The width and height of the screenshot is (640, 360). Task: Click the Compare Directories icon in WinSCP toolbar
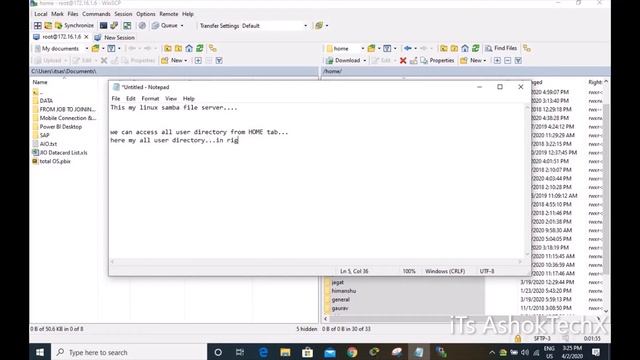point(48,25)
